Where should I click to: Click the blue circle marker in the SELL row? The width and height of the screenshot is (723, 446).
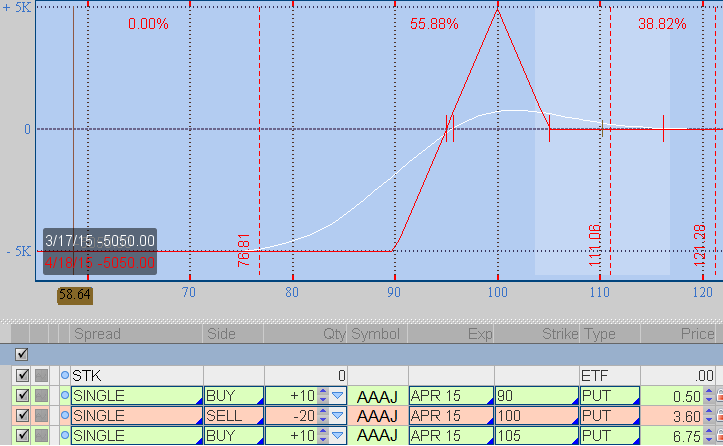[65, 415]
